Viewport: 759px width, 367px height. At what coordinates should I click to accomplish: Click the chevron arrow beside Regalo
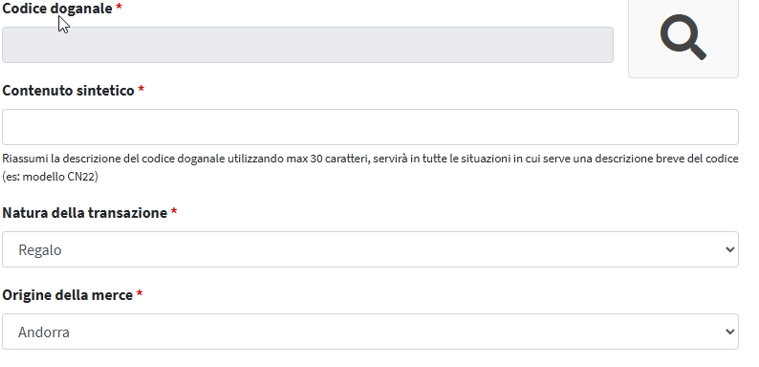pyautogui.click(x=729, y=250)
